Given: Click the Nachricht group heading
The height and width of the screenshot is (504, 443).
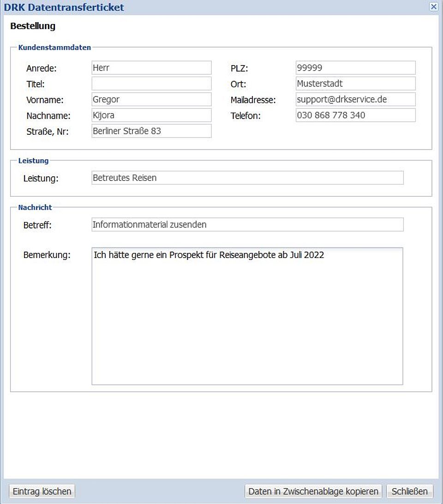Looking at the screenshot, I should (x=35, y=207).
